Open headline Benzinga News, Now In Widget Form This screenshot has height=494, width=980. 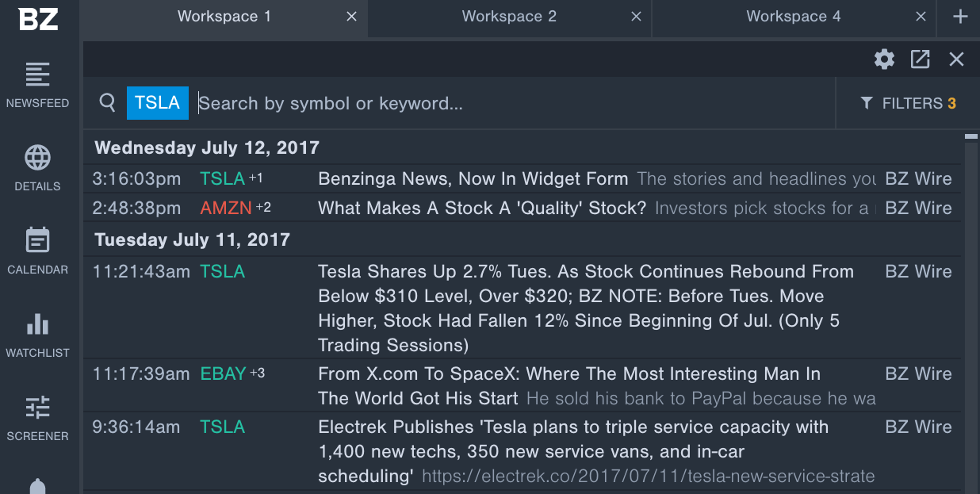tap(473, 178)
